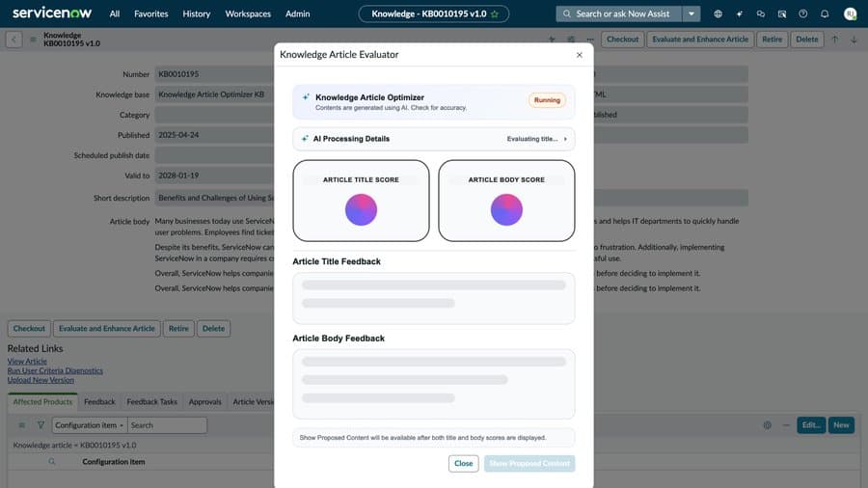Image resolution: width=868 pixels, height=488 pixels.
Task: Switch to Affected Products tab
Action: tap(42, 402)
